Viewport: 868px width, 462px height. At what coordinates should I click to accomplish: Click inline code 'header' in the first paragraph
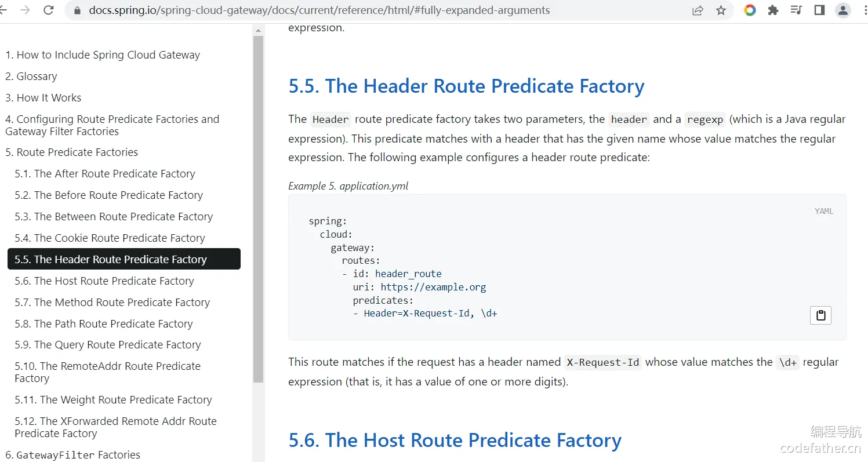[629, 119]
